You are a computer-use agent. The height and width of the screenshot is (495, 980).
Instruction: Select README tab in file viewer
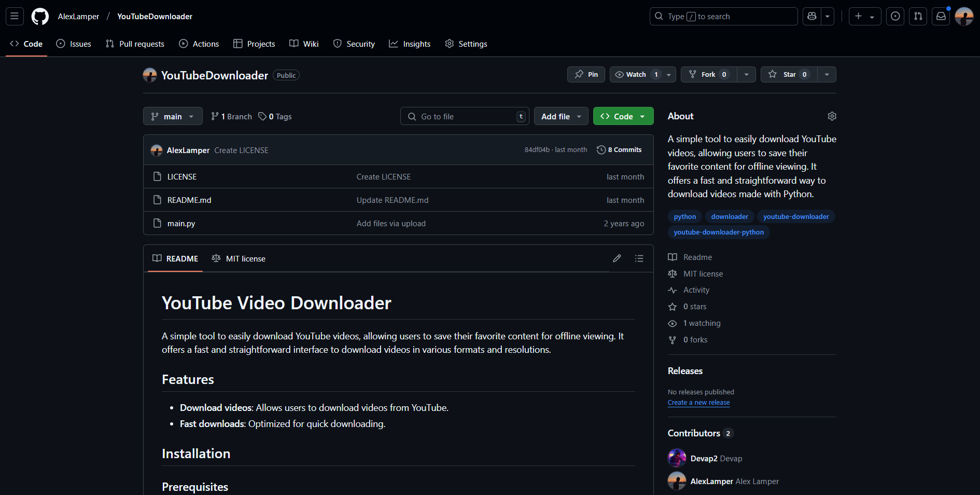pyautogui.click(x=175, y=258)
